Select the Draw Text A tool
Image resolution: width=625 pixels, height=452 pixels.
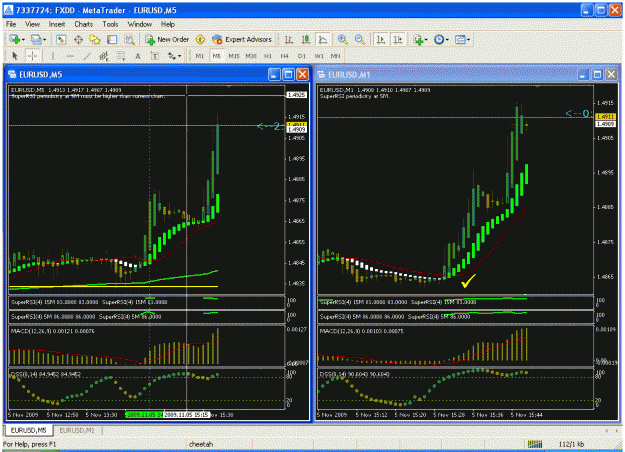click(138, 56)
